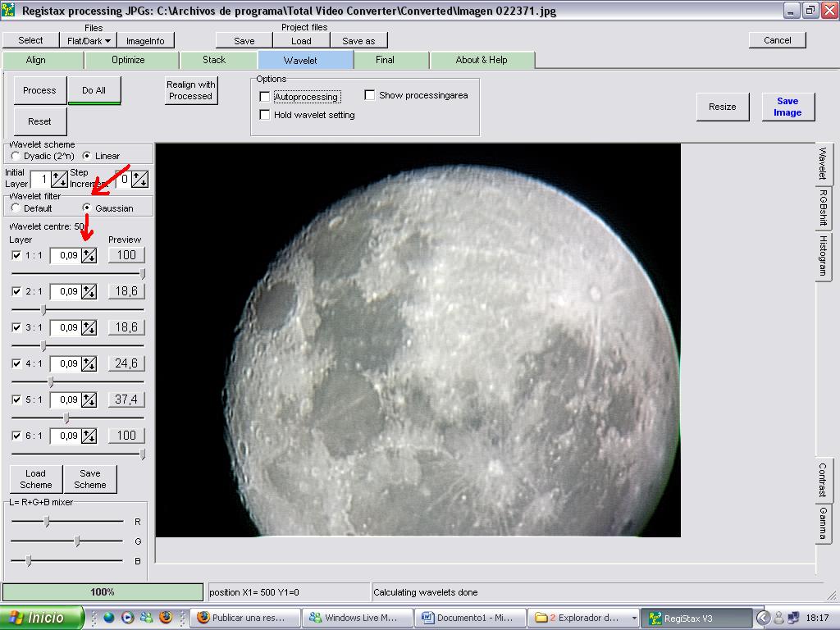This screenshot has height=630, width=840.
Task: Click the spinner icon for layer 4:1
Action: coord(89,363)
